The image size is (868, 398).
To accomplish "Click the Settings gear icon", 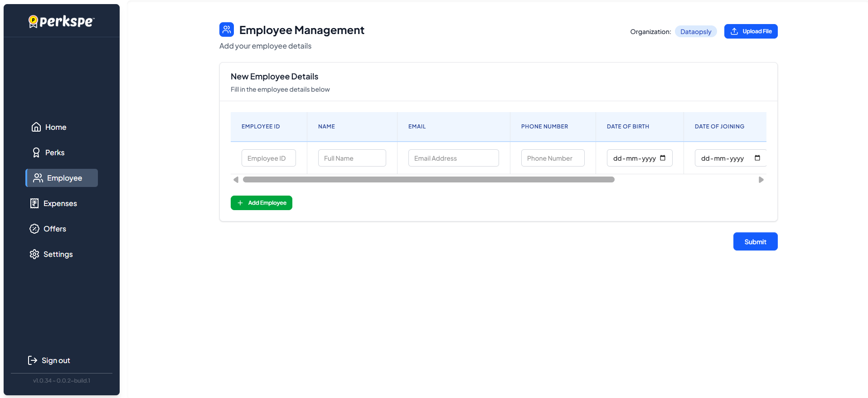I will (x=34, y=254).
